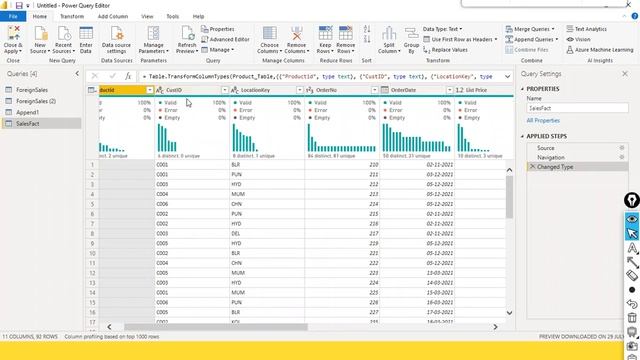
Task: Open the OrderNo column filter dropdown
Action: click(375, 90)
